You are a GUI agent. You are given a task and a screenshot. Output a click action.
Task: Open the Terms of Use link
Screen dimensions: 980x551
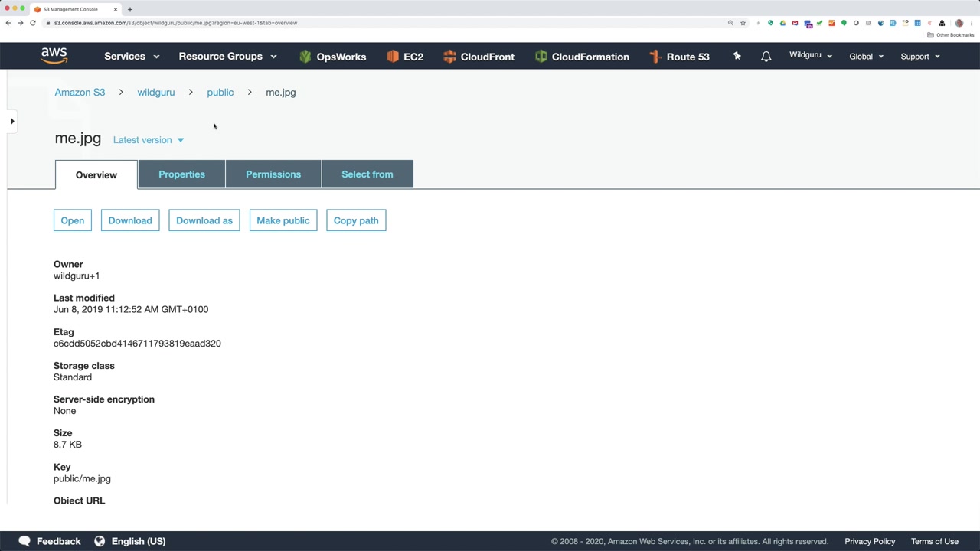[935, 541]
